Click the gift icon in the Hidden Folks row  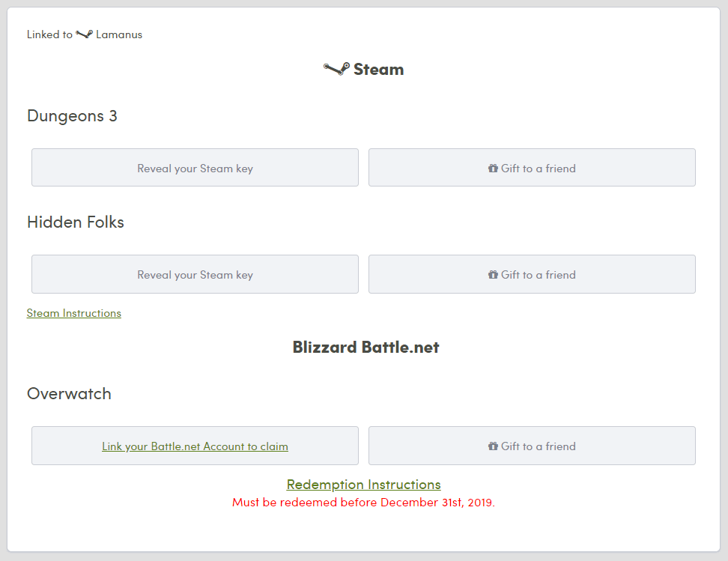493,275
